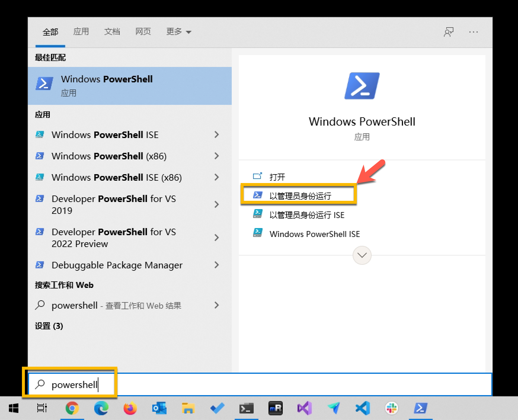
Task: Select powershell web search result
Action: (x=130, y=305)
